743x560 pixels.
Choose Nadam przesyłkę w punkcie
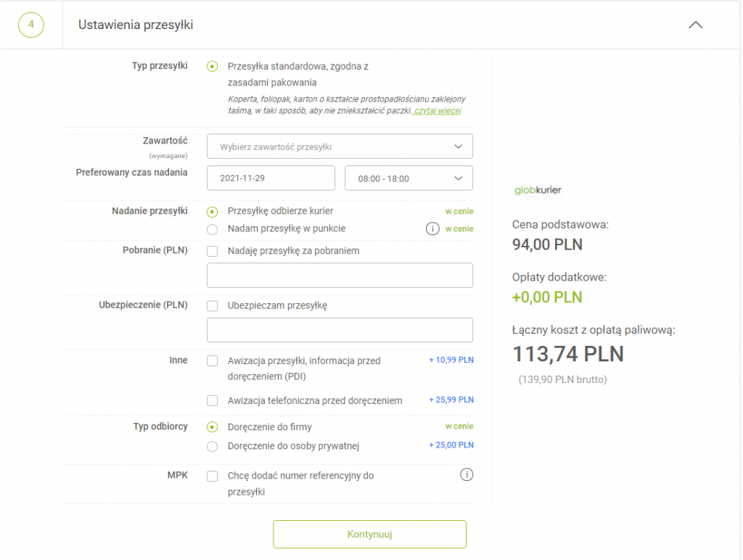[x=212, y=229]
